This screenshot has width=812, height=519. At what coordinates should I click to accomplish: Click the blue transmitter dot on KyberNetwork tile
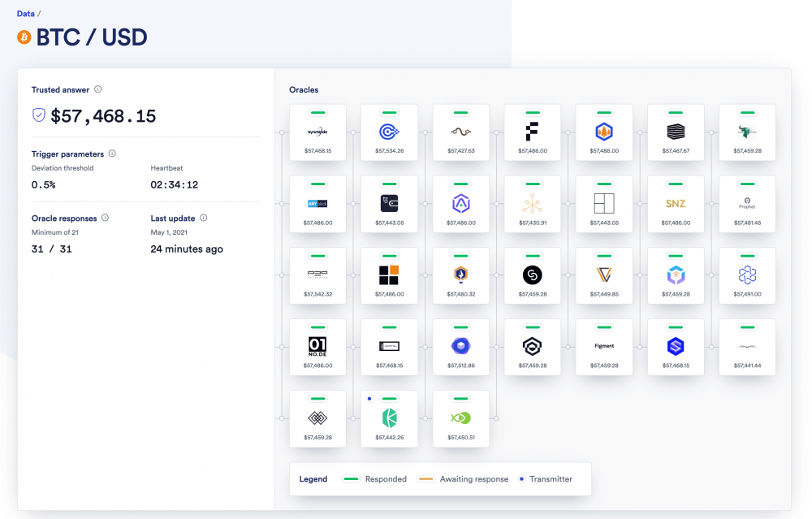tap(369, 398)
